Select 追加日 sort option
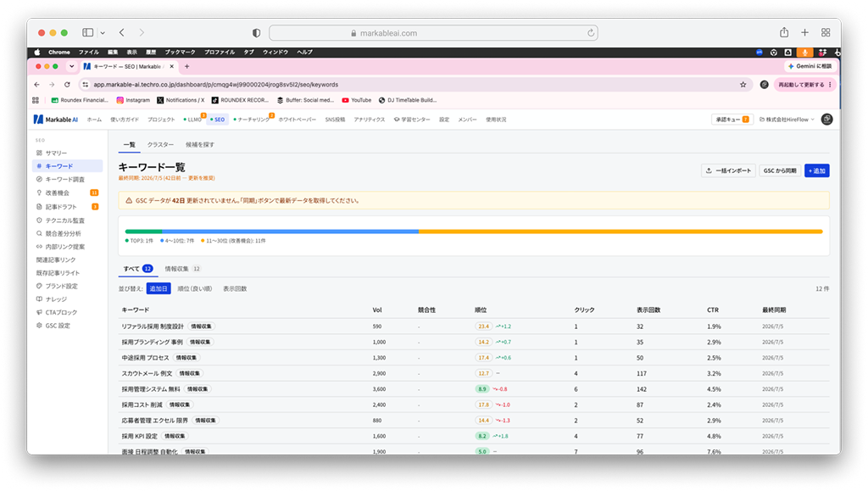This screenshot has width=868, height=491. coord(159,289)
